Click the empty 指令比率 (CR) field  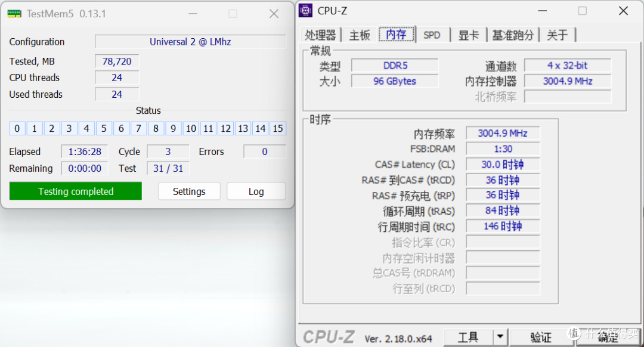(x=503, y=242)
